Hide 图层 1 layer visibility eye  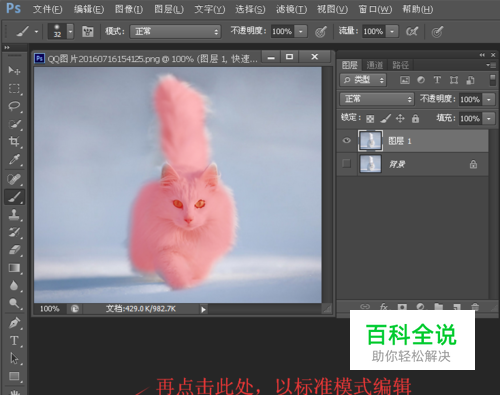tap(347, 140)
